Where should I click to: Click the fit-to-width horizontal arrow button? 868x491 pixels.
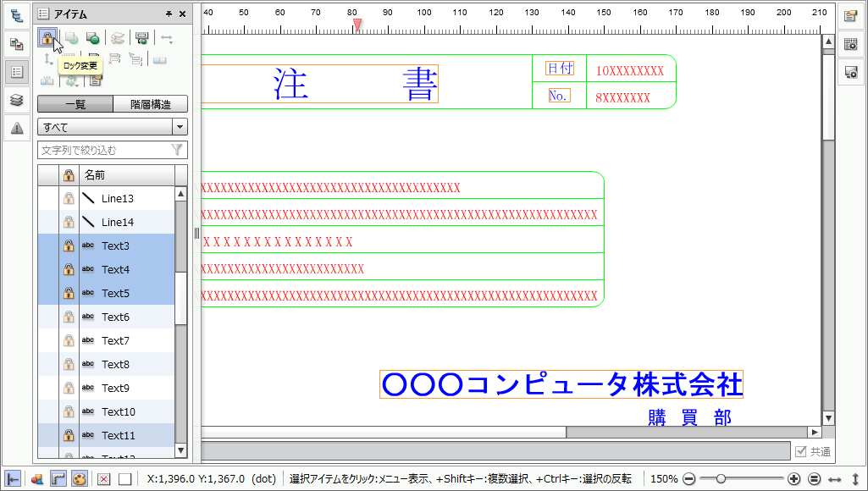[x=835, y=479]
